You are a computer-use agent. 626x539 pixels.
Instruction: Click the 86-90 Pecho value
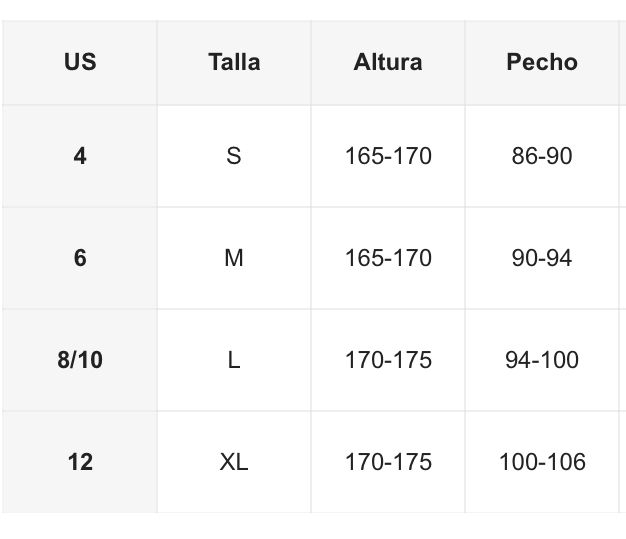(542, 156)
